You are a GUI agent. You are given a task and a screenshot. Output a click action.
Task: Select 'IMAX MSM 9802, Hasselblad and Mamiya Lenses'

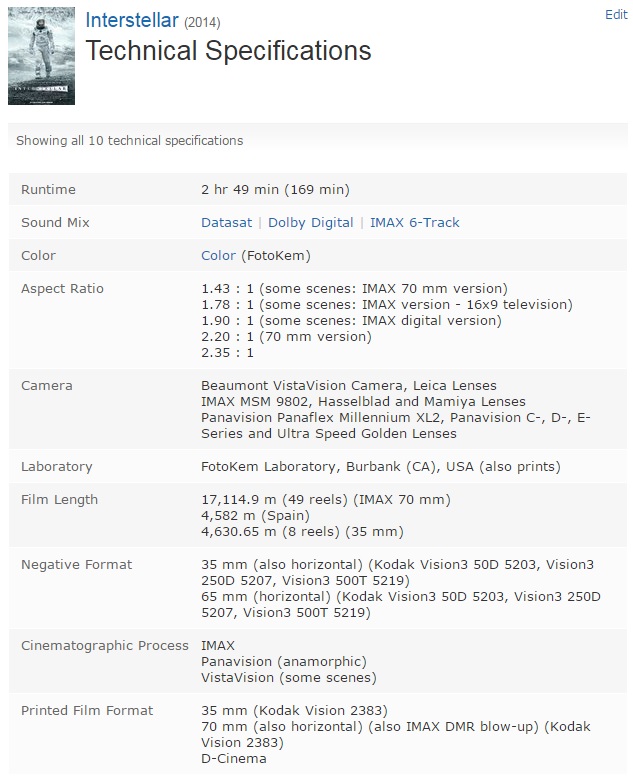[363, 401]
